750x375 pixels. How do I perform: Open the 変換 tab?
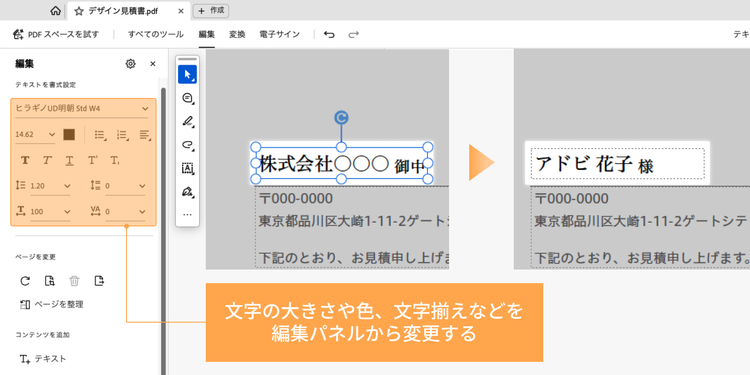237,34
